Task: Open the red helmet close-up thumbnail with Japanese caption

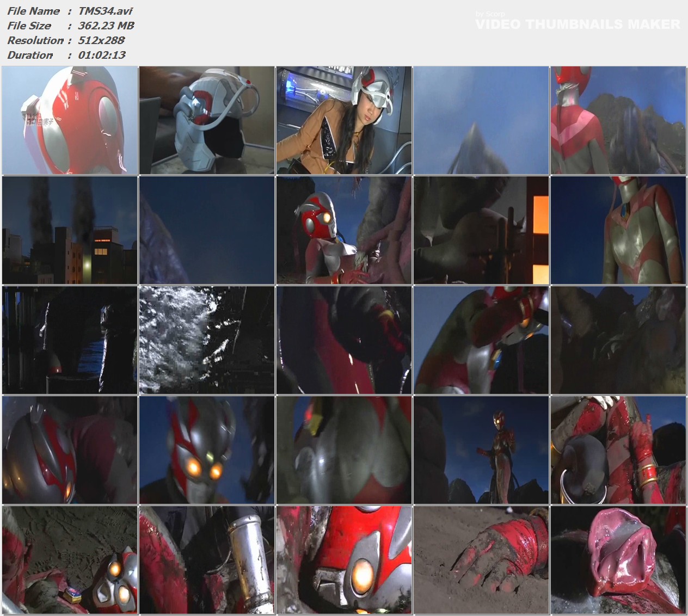Action: click(x=70, y=120)
